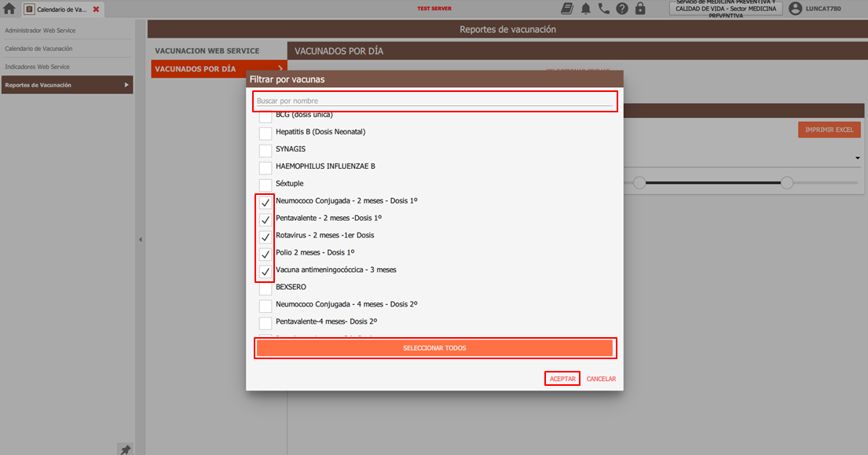The width and height of the screenshot is (868, 455).
Task: Open Calendario de Vacunación in sidebar
Action: click(x=38, y=49)
